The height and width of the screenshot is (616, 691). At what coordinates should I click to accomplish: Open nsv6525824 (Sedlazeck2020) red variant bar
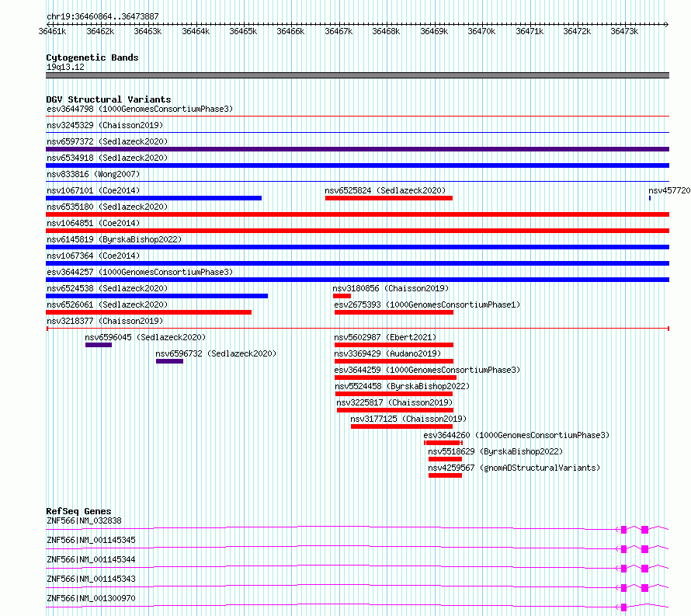click(389, 198)
